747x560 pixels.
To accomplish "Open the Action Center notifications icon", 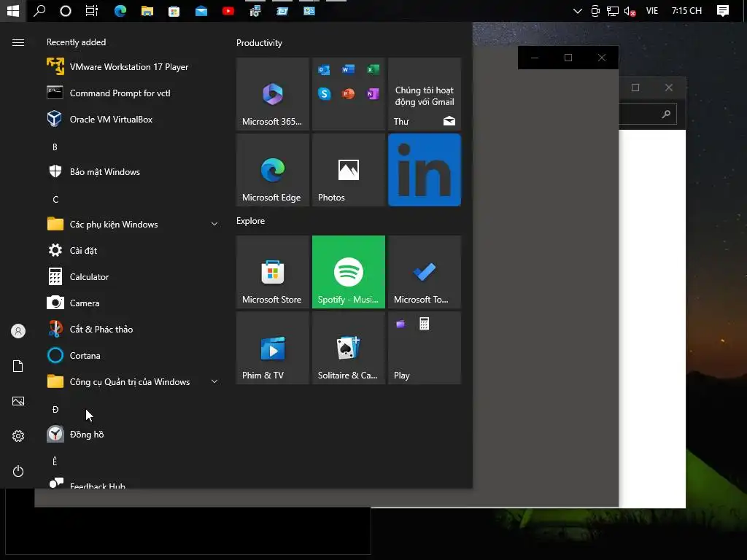I will 723,10.
